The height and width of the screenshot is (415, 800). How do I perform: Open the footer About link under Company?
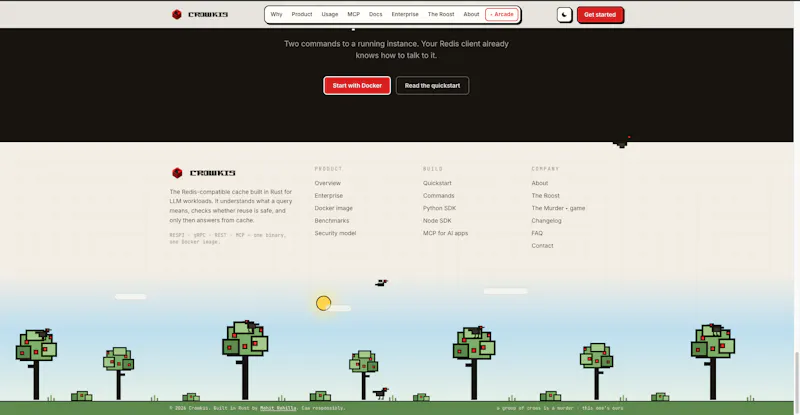click(x=539, y=183)
